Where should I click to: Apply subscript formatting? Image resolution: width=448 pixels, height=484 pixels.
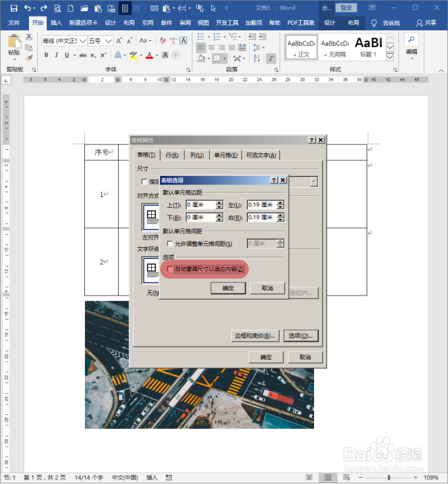93,55
